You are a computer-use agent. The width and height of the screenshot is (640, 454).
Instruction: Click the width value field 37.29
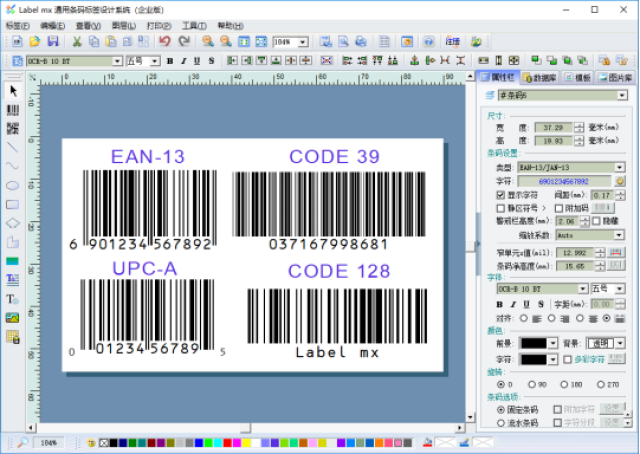553,127
